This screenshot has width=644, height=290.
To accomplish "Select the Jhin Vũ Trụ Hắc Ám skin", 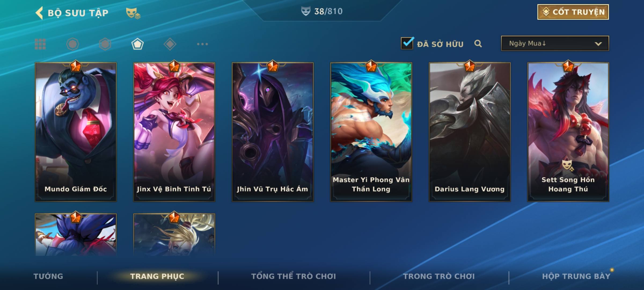I will [x=273, y=132].
